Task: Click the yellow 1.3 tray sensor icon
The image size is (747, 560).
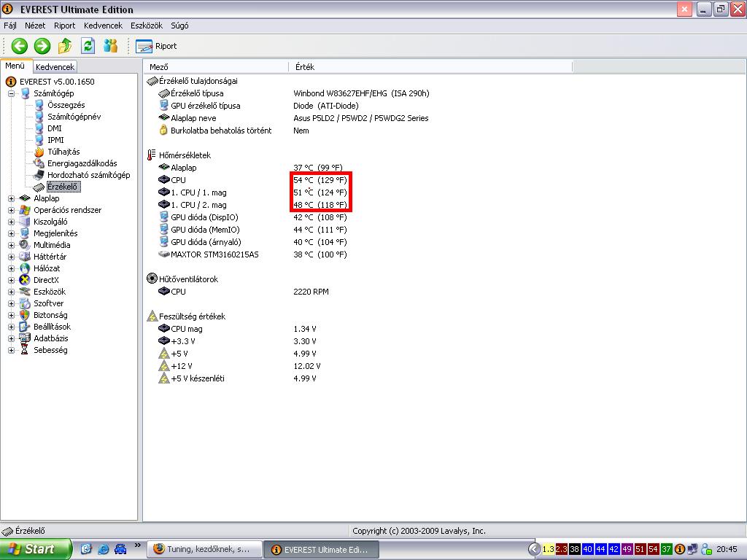Action: (549, 549)
